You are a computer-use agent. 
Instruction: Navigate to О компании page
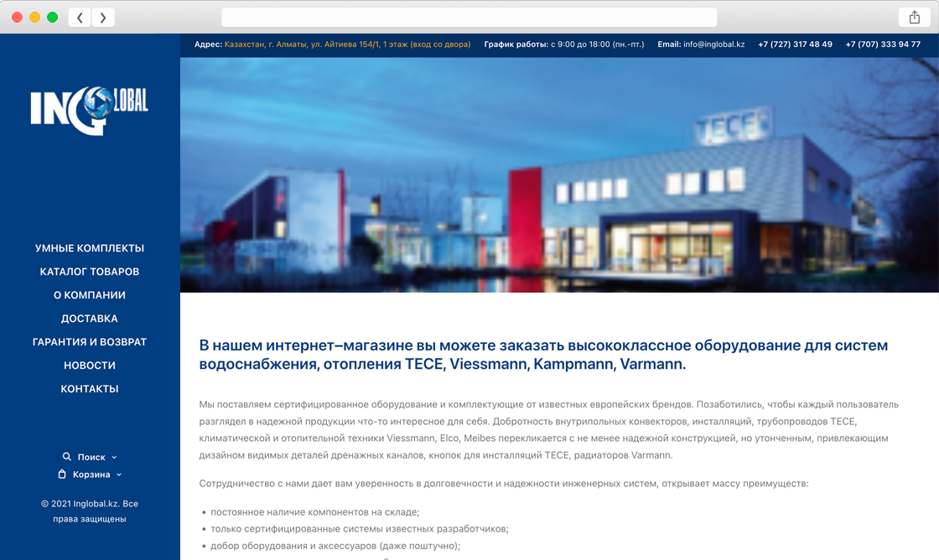pos(90,295)
